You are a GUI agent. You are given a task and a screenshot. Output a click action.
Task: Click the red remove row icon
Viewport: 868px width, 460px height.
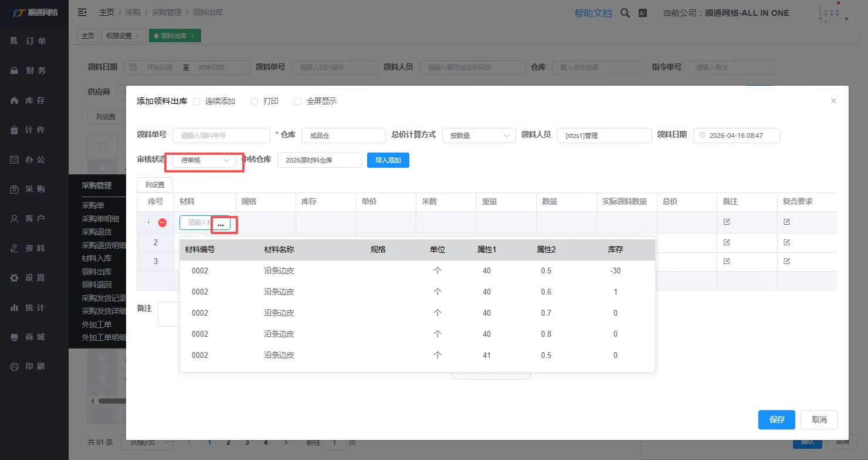coord(162,222)
